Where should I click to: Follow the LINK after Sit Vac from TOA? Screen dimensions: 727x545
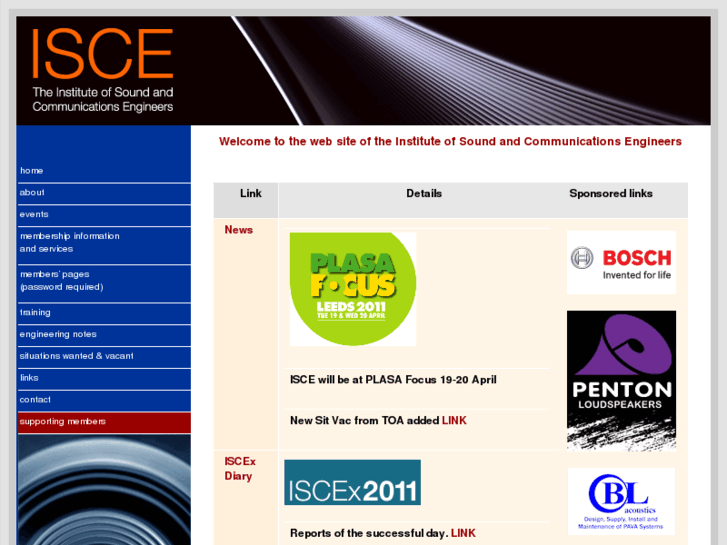pyautogui.click(x=454, y=421)
